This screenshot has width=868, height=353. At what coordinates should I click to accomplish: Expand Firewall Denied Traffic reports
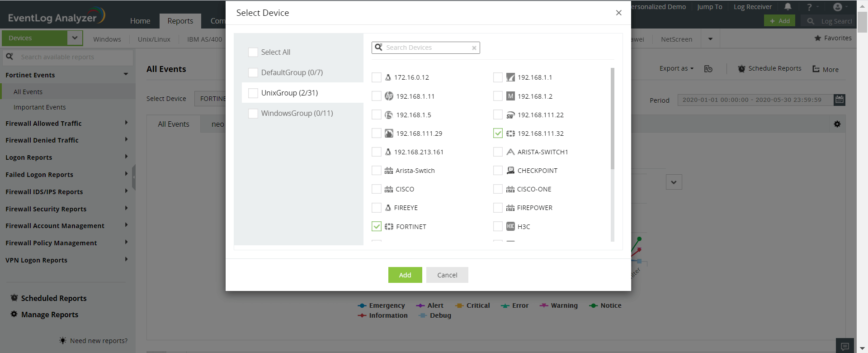click(x=126, y=139)
